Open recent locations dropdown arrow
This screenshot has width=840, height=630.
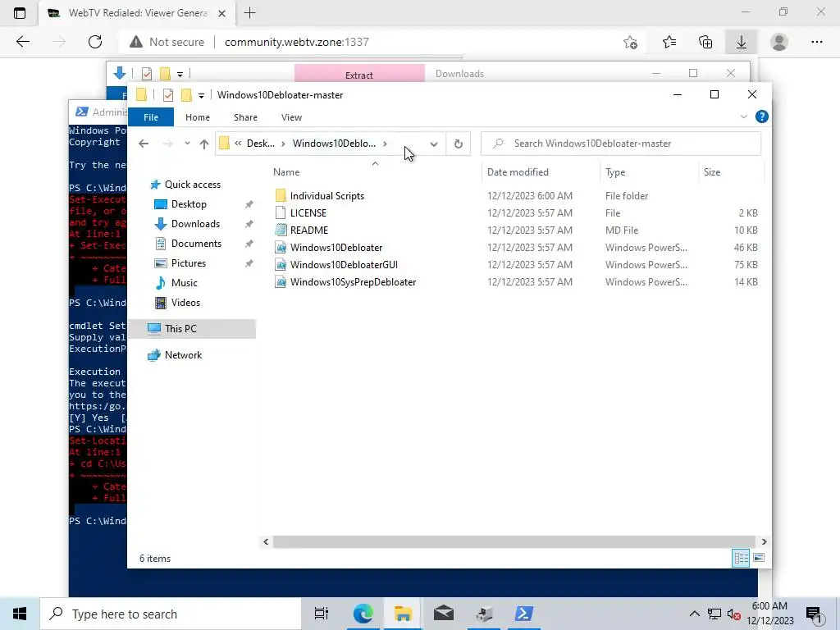pyautogui.click(x=187, y=144)
